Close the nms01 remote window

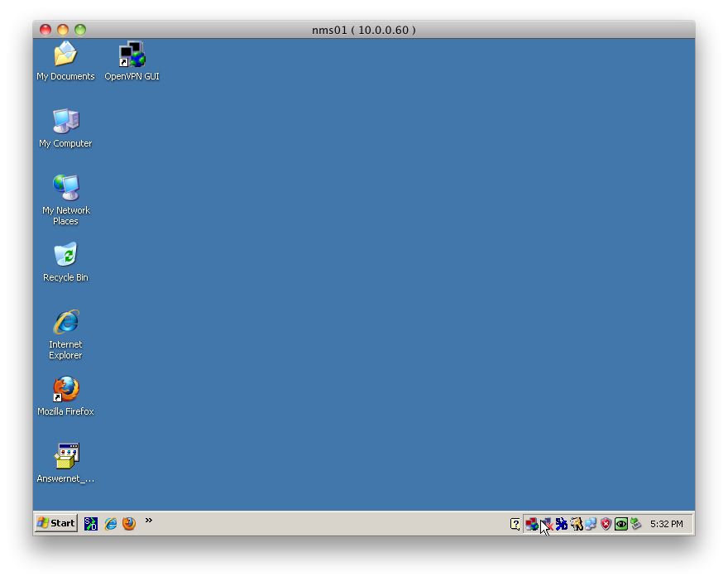(45, 30)
